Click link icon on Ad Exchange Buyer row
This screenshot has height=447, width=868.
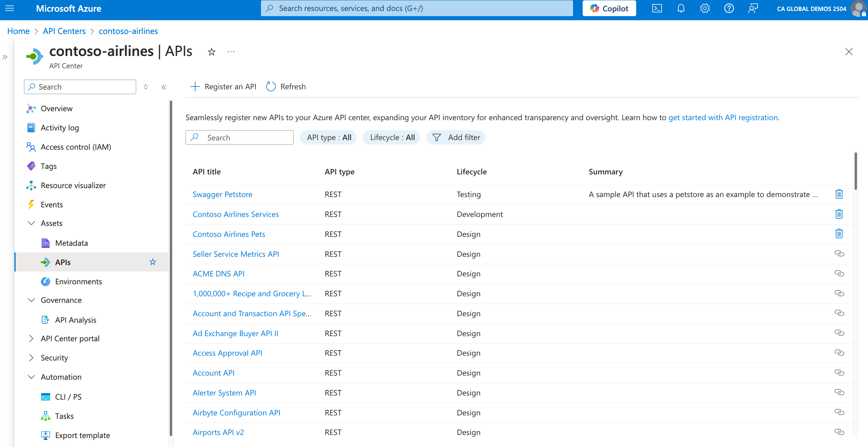coord(839,333)
